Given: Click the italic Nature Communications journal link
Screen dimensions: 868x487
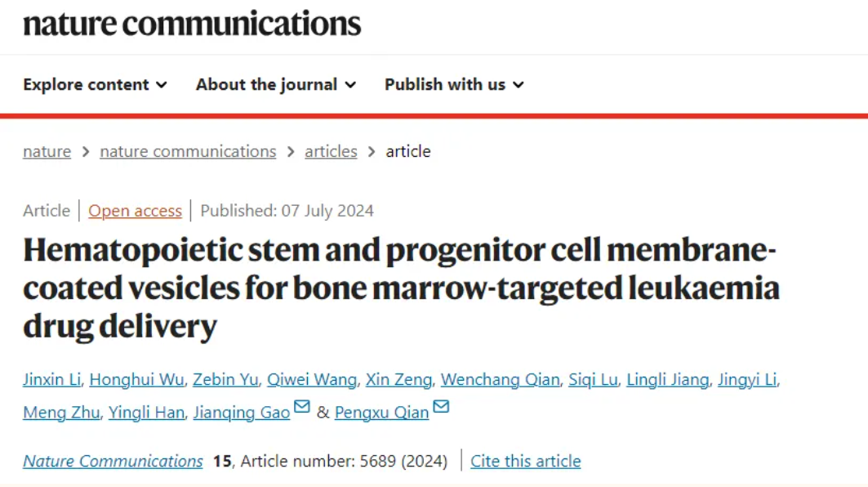Looking at the screenshot, I should (113, 461).
